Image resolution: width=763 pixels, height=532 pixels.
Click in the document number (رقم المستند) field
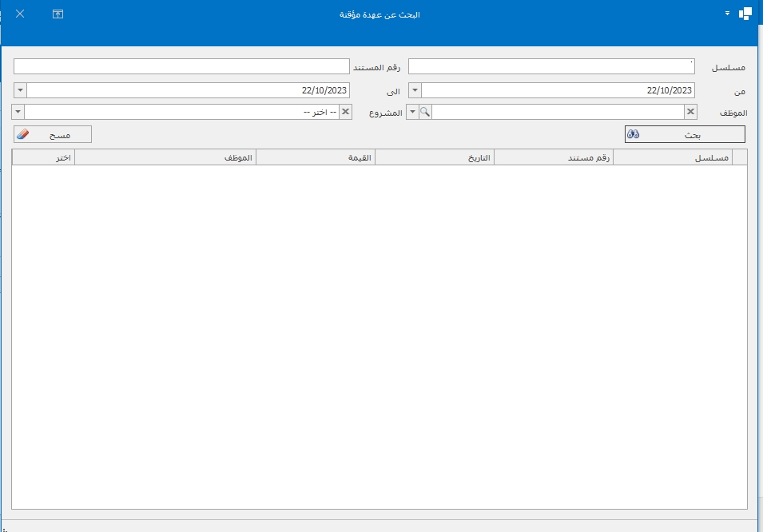tap(181, 66)
